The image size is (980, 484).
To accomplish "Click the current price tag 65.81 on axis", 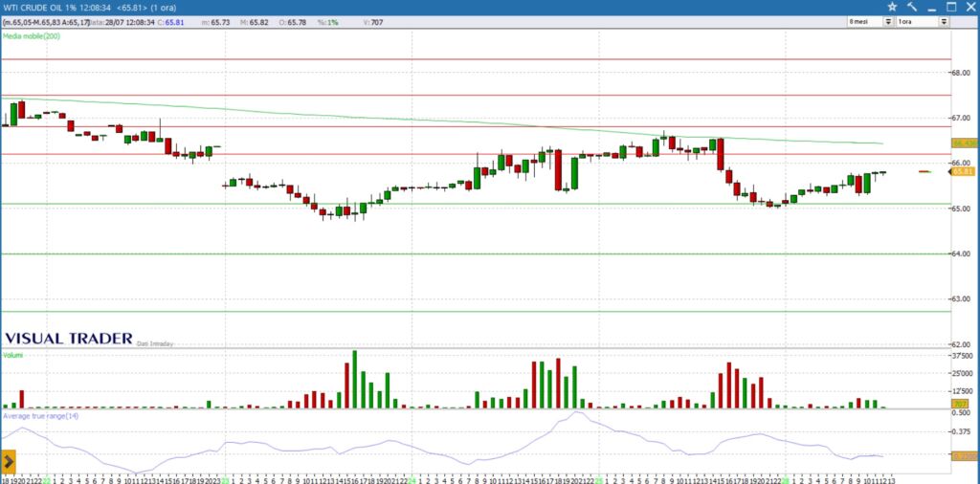I will [x=965, y=171].
